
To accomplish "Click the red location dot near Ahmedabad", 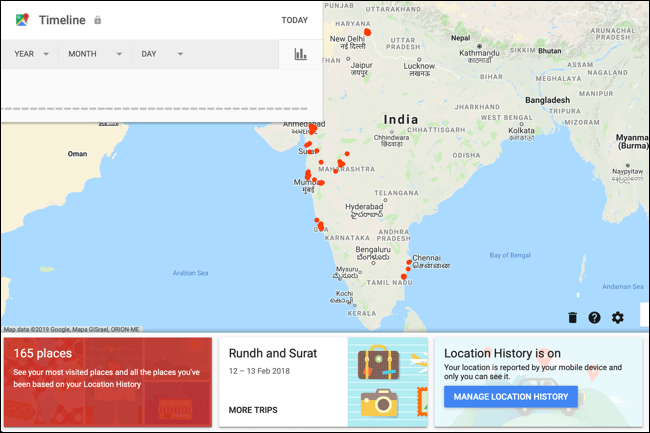I will click(x=312, y=129).
